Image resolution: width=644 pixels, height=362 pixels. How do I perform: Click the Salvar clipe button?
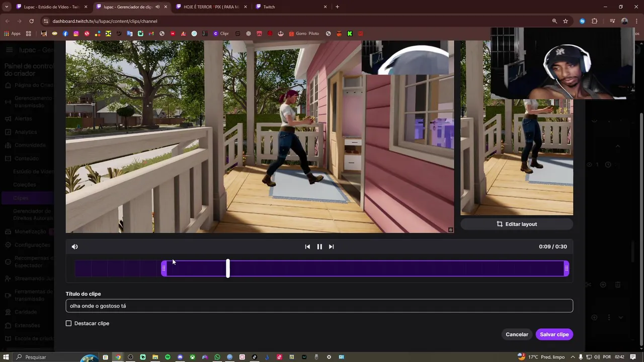554,334
